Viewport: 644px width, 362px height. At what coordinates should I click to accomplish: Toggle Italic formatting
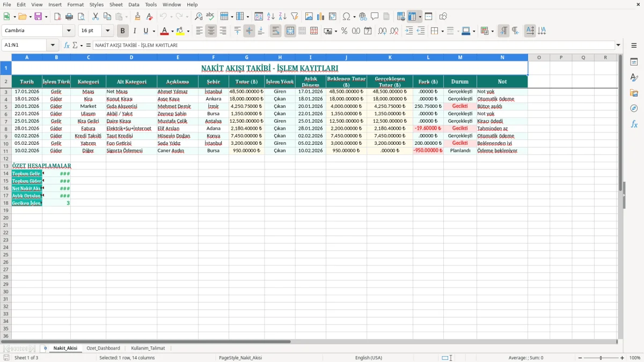[x=134, y=31]
